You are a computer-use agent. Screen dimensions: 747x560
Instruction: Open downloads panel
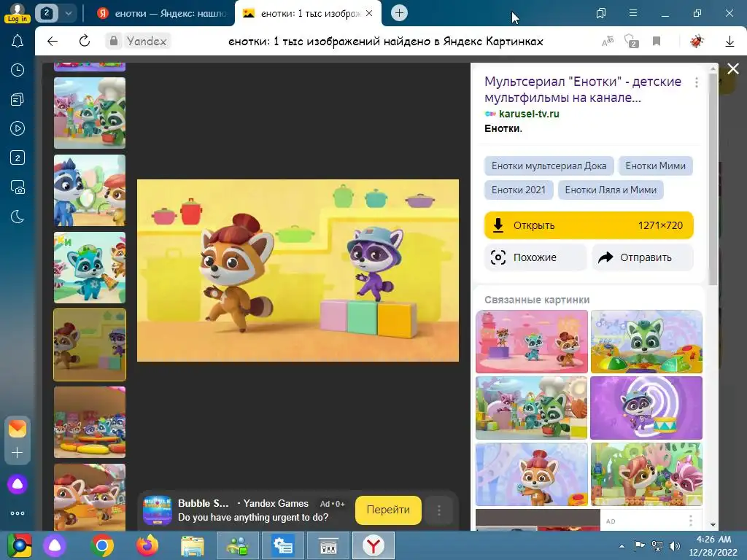pos(729,42)
